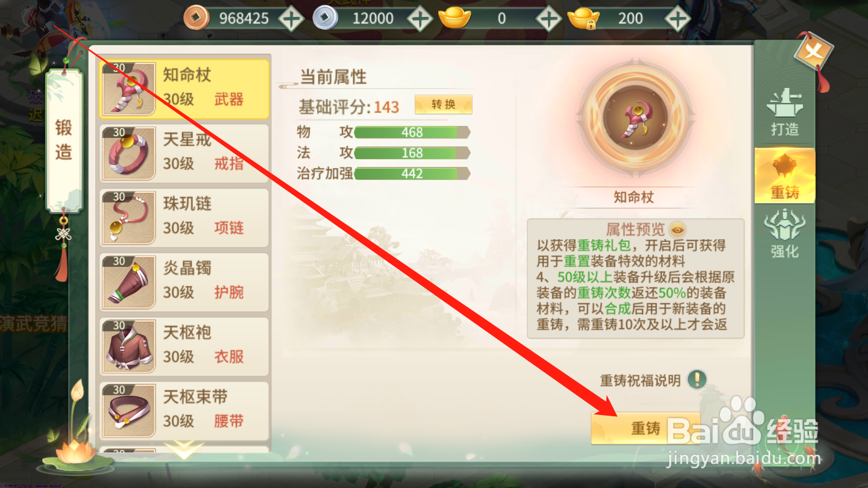This screenshot has width=868, height=488.
Task: Toggle the 属性预览 eye icon
Action: point(678,230)
